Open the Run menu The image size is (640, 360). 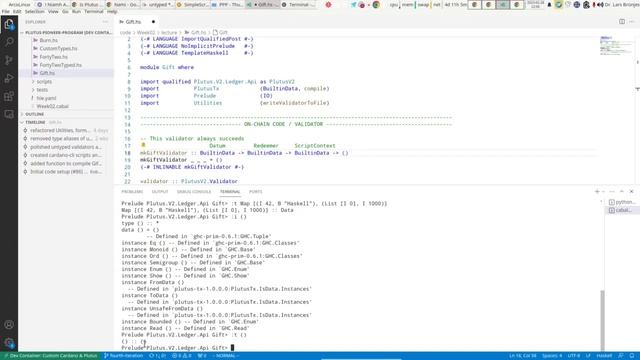(76, 11)
